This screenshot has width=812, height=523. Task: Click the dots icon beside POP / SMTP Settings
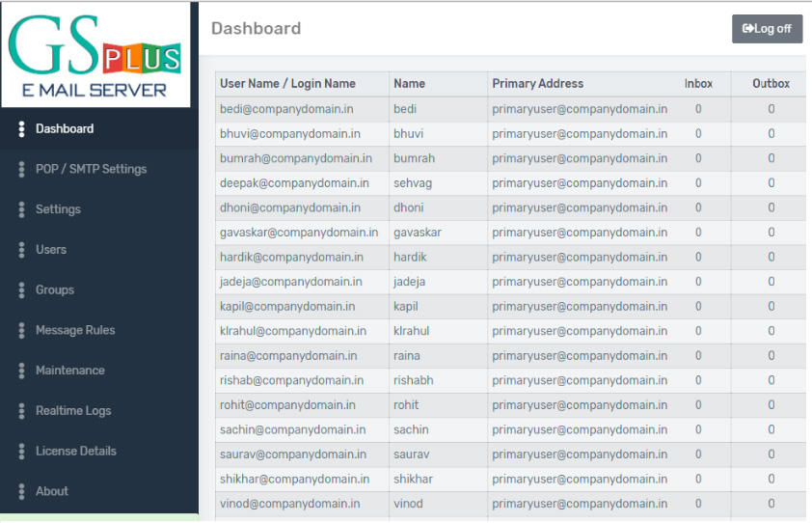point(21,170)
